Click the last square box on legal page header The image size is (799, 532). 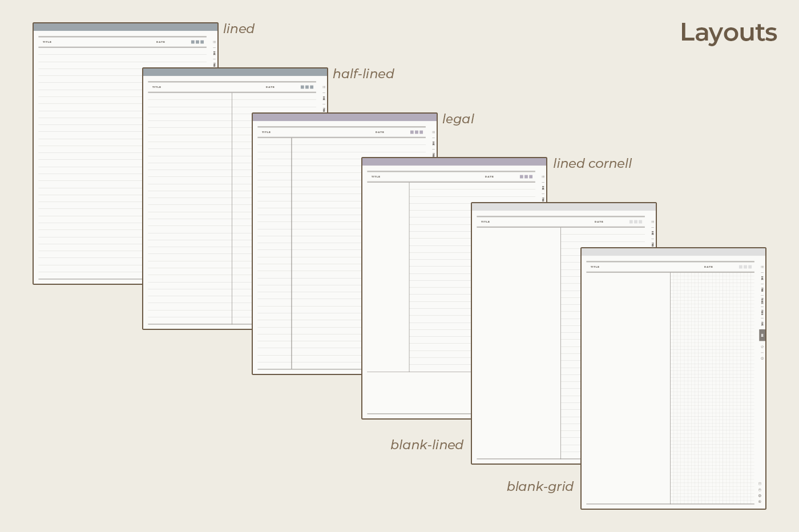(421, 132)
